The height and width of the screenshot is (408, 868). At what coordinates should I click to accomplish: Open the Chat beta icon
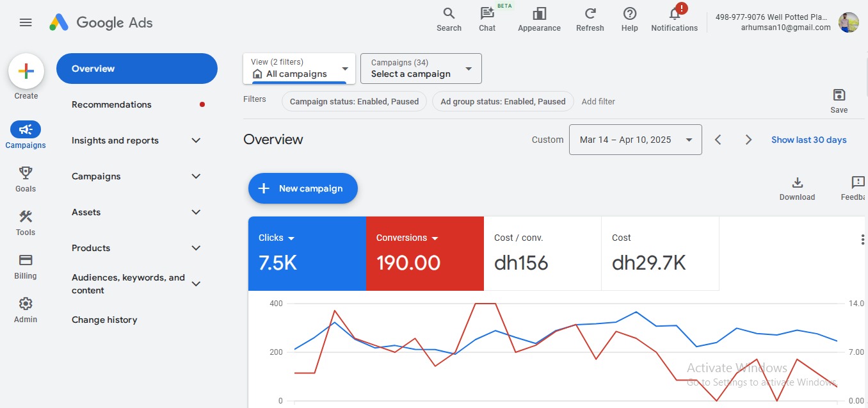click(487, 14)
